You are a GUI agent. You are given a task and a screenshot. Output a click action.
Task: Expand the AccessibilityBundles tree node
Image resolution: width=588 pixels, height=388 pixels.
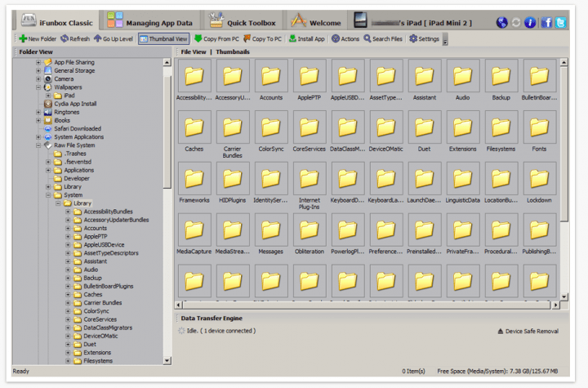[x=68, y=212]
